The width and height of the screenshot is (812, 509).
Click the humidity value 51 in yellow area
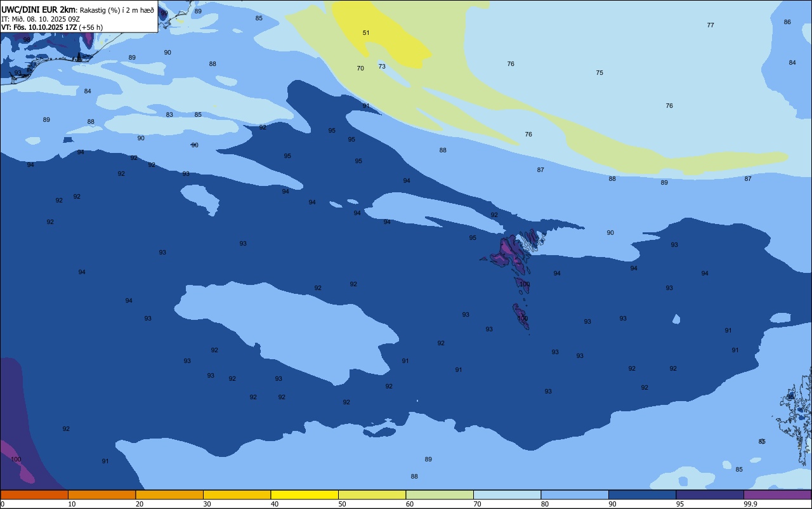pos(366,32)
